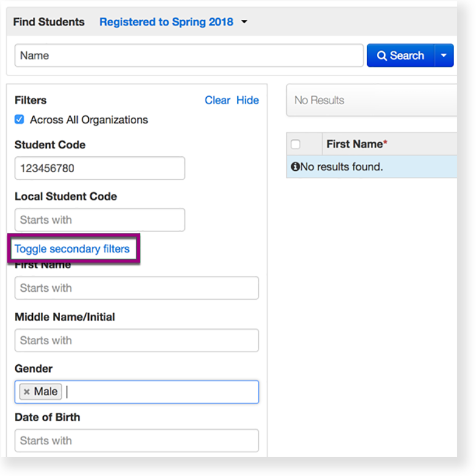Select all rows checkbox in results header
The image size is (476, 476).
pos(295,144)
